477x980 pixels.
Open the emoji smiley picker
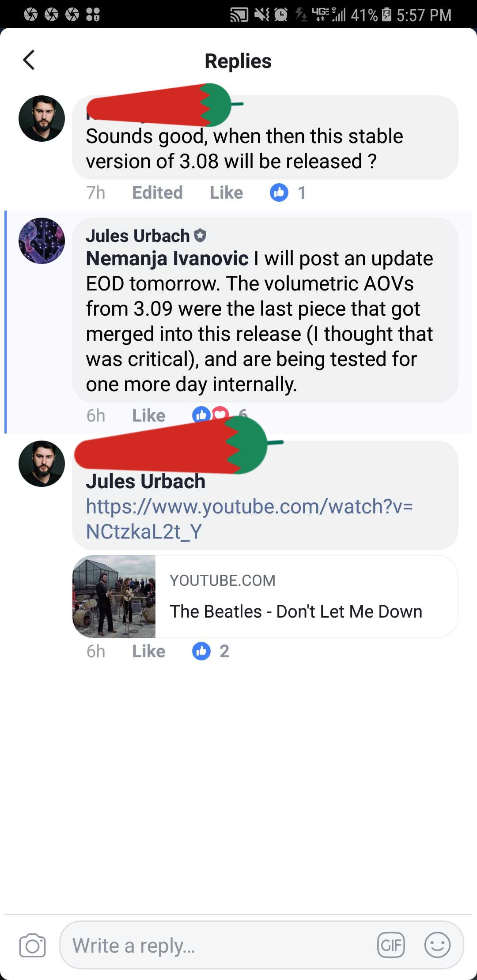coord(437,945)
